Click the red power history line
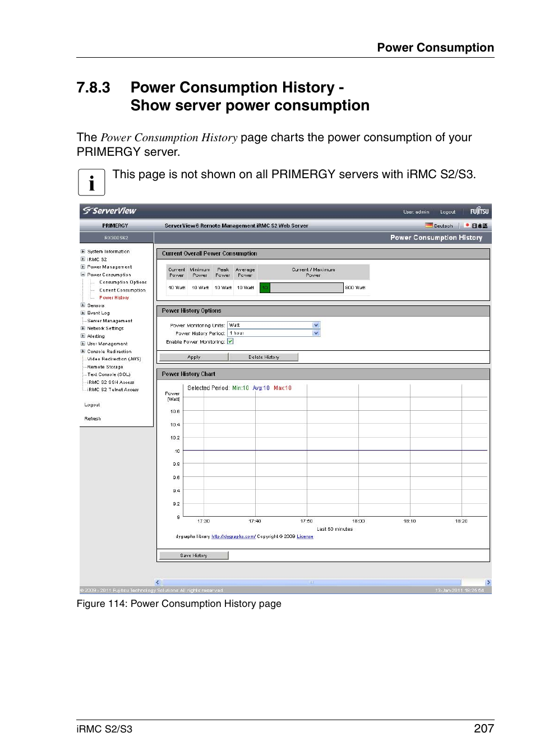Viewport: 535px width, 756px height. [335, 451]
